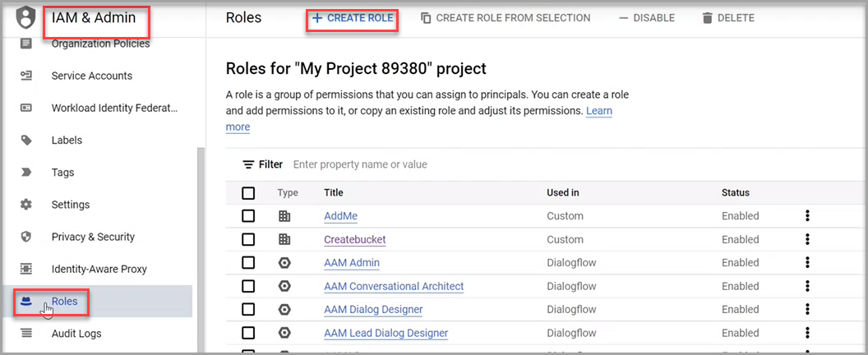Check the AddMe role checkbox
868x355 pixels.
point(248,216)
